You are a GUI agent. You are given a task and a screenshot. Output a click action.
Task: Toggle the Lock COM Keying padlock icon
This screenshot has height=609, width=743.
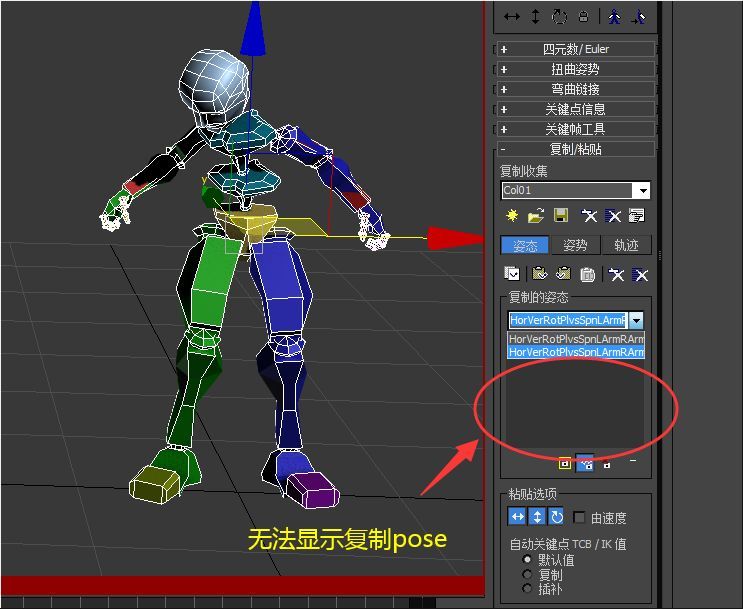pyautogui.click(x=584, y=17)
